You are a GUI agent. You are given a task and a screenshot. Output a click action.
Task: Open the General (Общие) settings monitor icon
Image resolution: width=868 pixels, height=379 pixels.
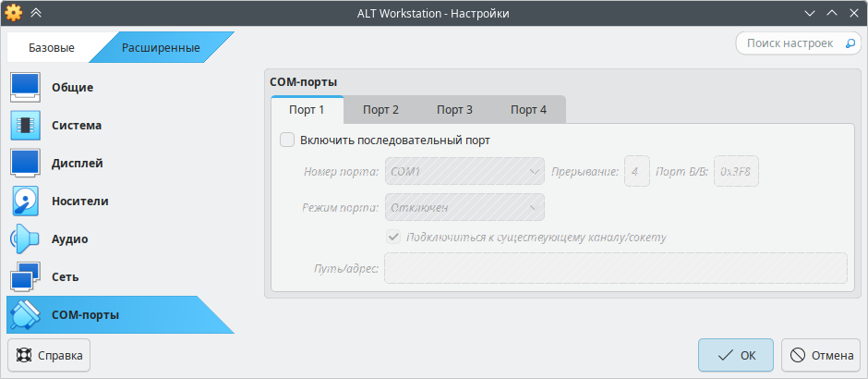coord(25,88)
